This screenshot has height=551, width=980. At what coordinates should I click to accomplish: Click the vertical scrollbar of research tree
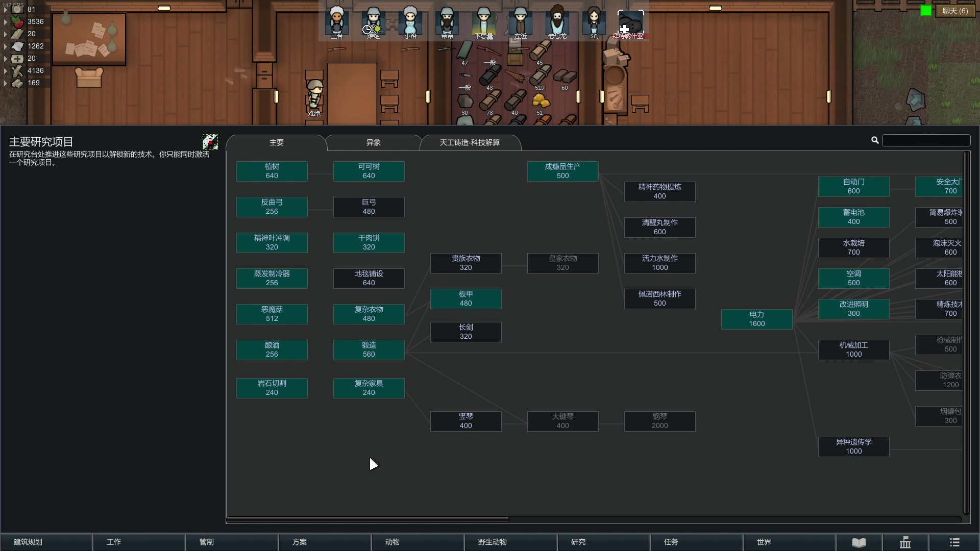(x=966, y=333)
